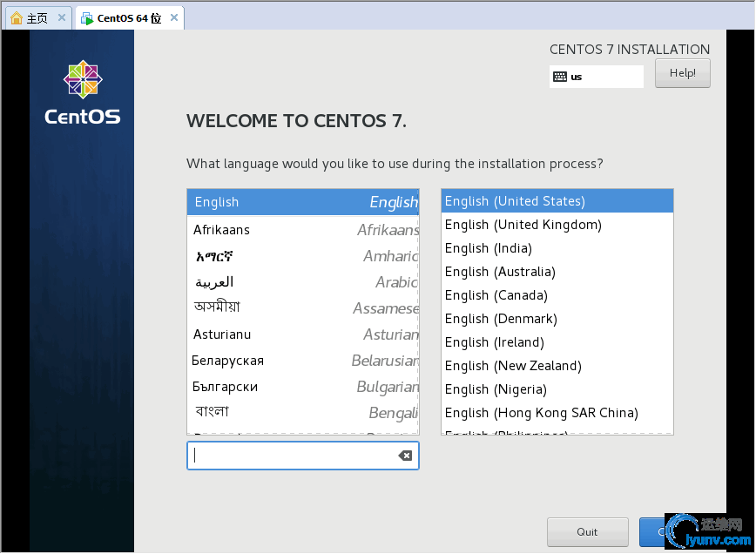Choose English (Canada) locale
This screenshot has height=554, width=756.
pyautogui.click(x=557, y=295)
